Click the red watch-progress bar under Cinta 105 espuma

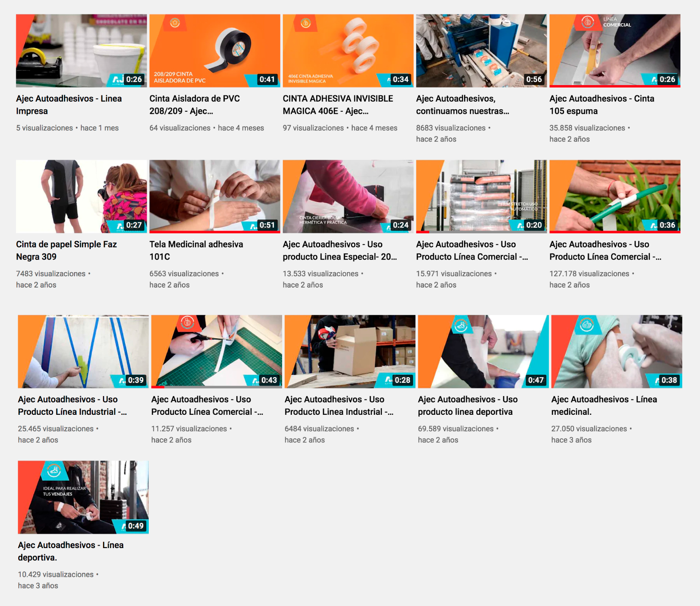[x=615, y=86]
